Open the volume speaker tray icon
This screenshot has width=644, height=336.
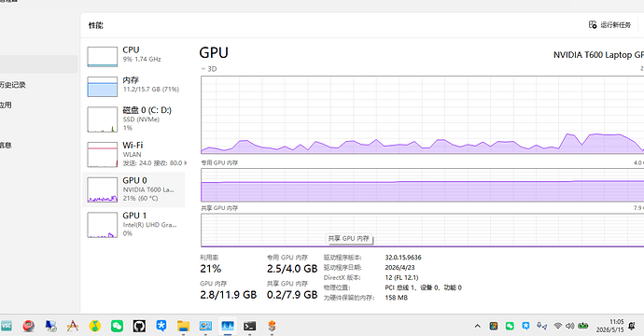click(569, 326)
